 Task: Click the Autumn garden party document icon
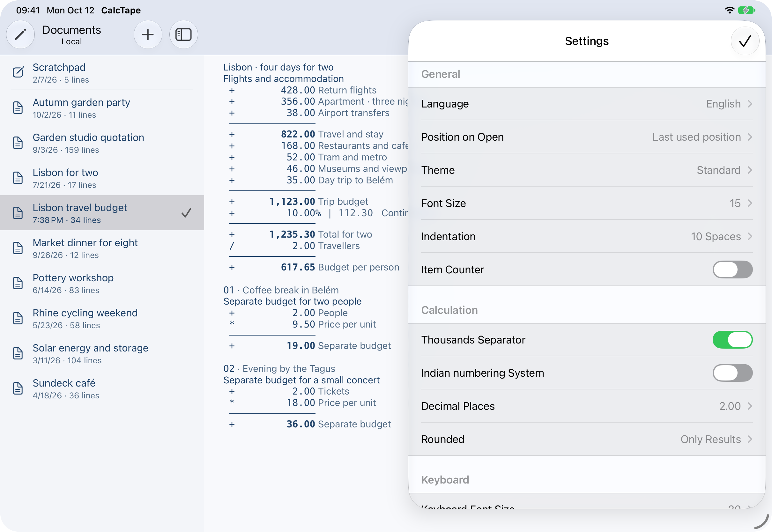pos(18,108)
